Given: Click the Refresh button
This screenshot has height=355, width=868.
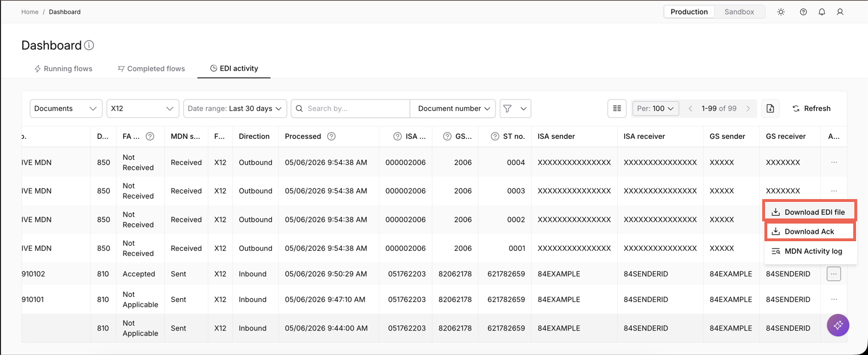Looking at the screenshot, I should click(x=811, y=109).
